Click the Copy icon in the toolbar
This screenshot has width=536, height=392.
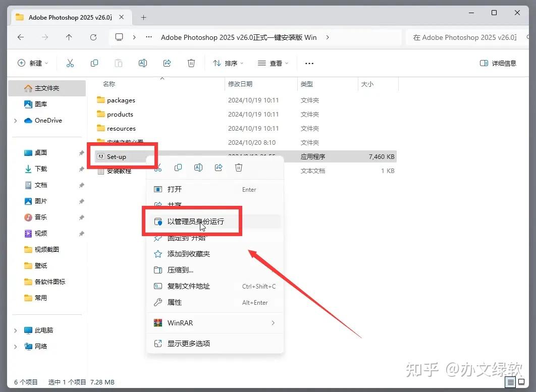[94, 63]
